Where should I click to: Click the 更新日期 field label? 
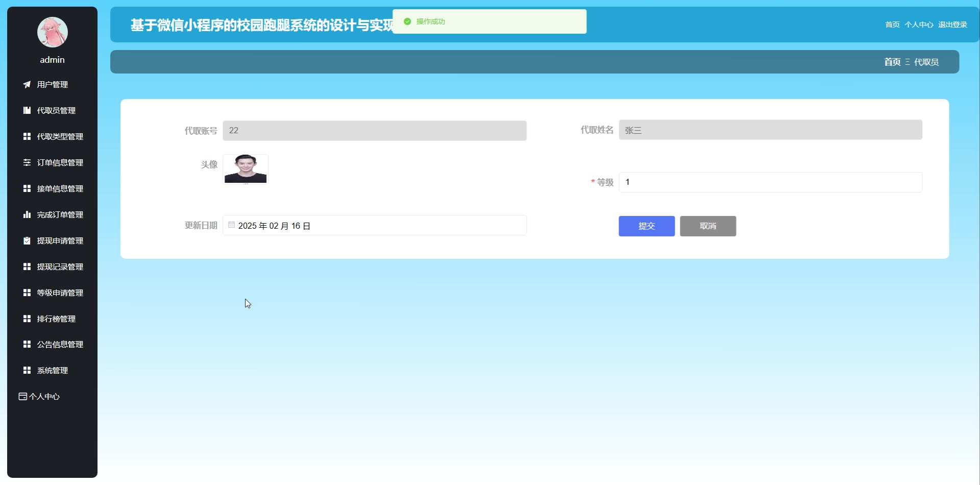201,225
